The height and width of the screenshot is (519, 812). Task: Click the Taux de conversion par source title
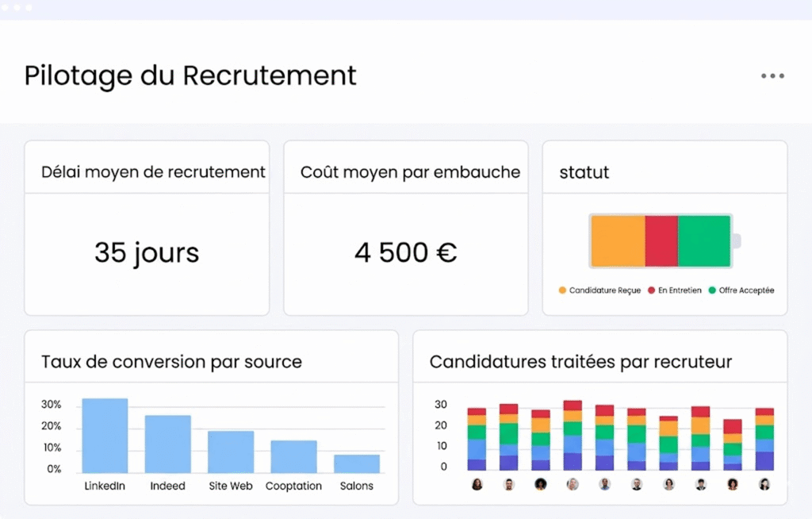point(171,362)
